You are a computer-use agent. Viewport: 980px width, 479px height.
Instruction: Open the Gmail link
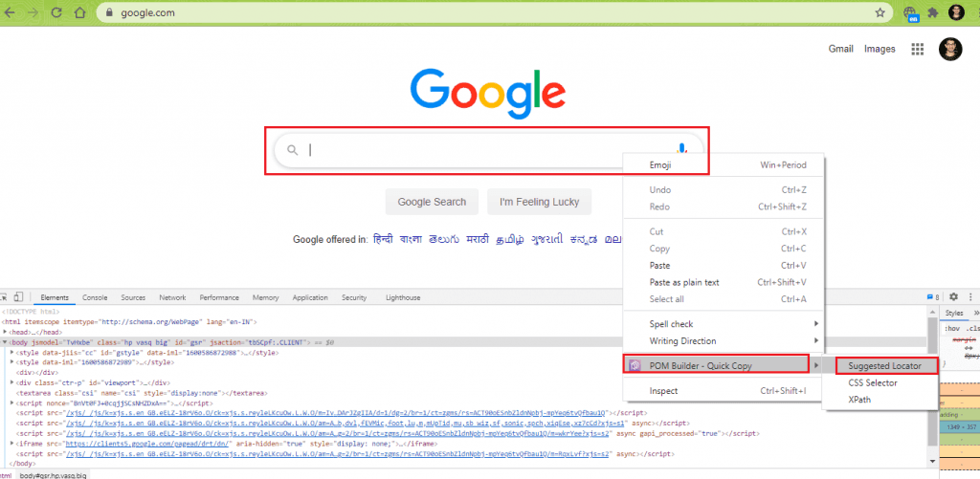(840, 49)
